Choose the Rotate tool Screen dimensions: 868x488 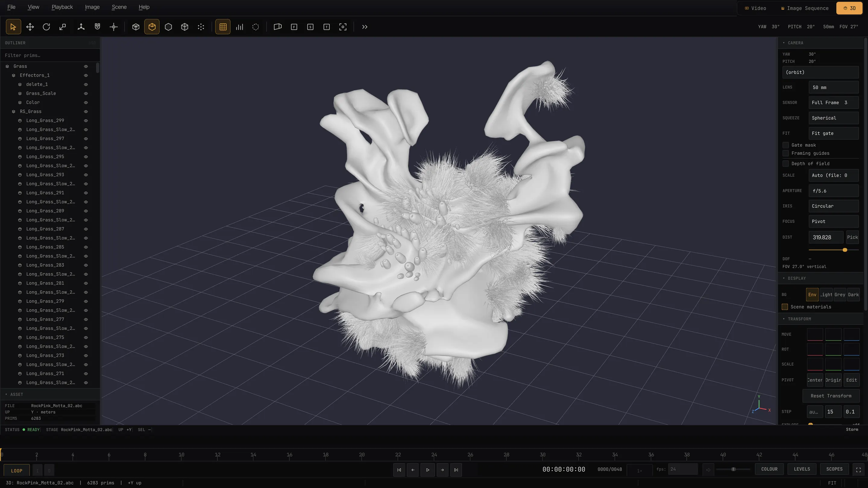click(x=46, y=27)
